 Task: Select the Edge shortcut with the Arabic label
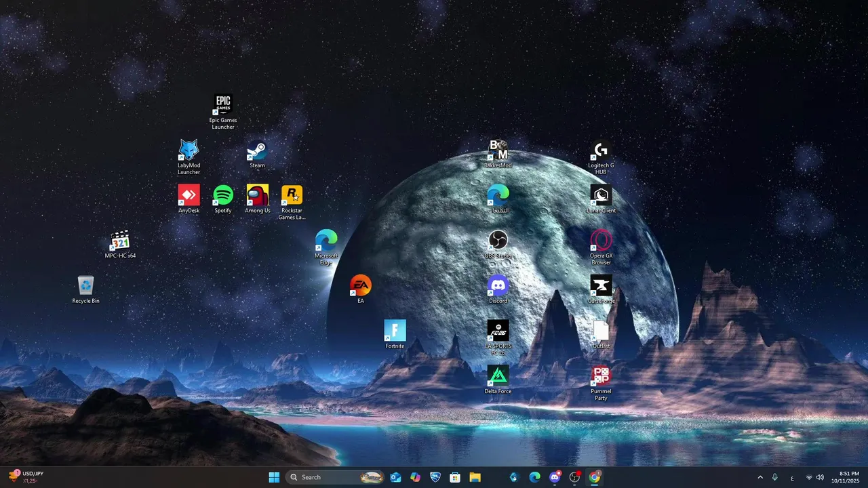coord(498,199)
